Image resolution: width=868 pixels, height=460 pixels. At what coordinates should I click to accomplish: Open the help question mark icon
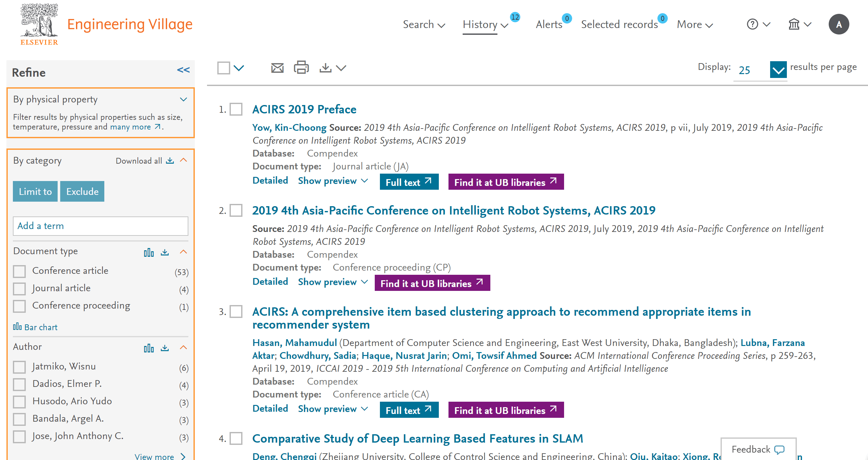tap(752, 24)
